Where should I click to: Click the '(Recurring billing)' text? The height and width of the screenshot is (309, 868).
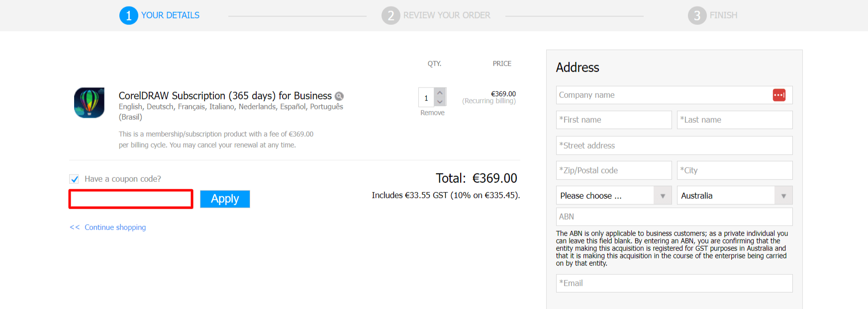tap(489, 101)
